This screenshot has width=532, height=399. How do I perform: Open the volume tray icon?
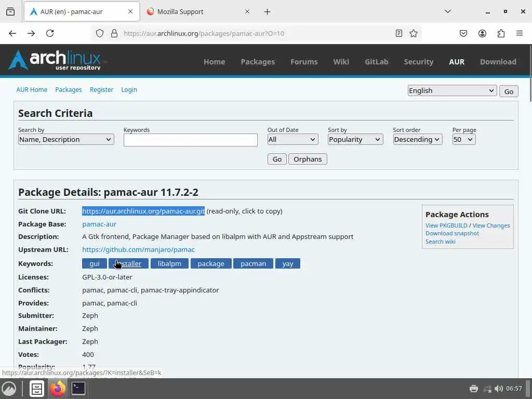(498, 389)
